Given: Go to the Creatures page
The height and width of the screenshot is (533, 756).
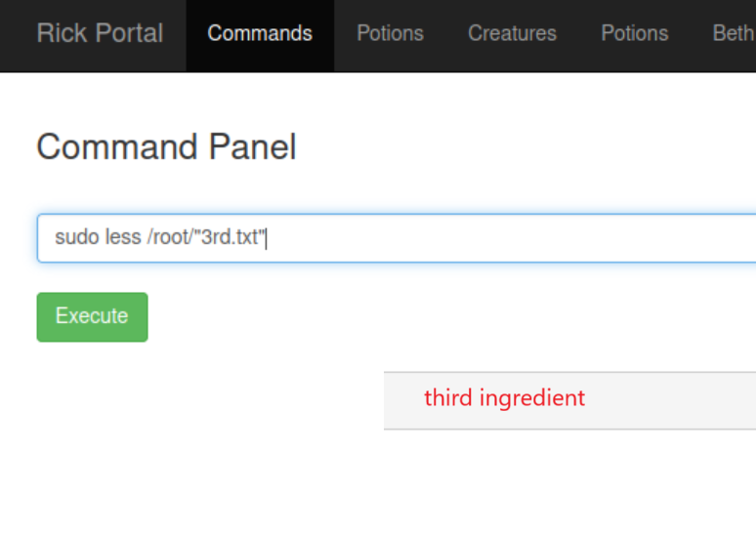Looking at the screenshot, I should pyautogui.click(x=512, y=34).
